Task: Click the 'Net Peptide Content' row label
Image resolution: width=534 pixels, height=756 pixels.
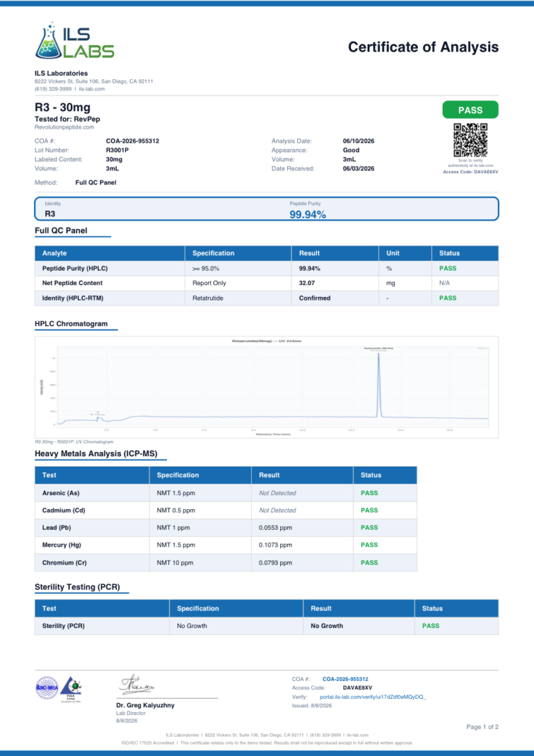Action: [72, 283]
